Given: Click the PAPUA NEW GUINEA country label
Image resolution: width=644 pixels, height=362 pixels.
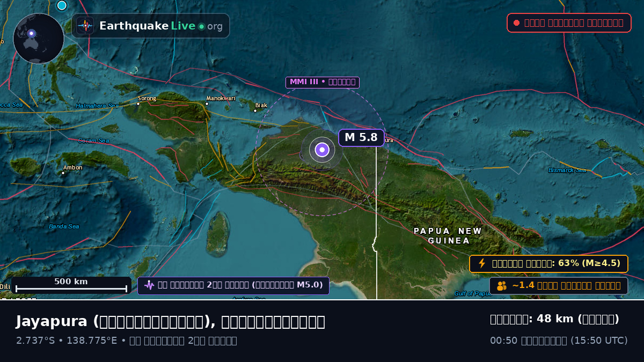Looking at the screenshot, I should click(448, 236).
